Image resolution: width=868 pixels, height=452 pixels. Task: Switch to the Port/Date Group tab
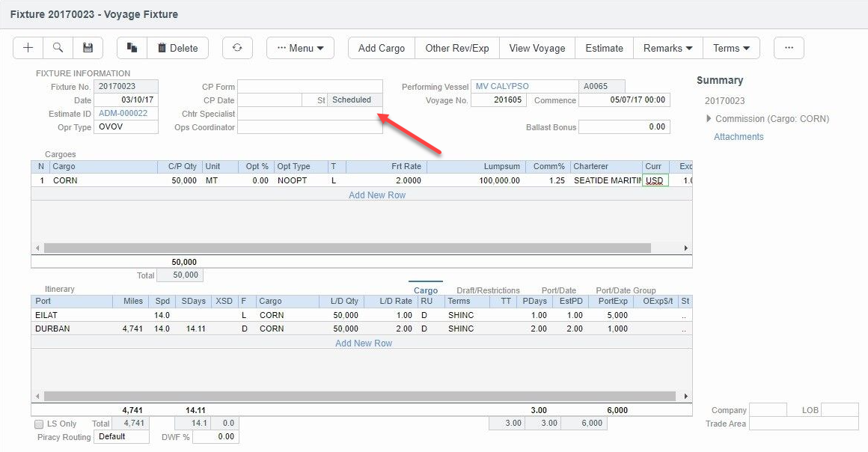pyautogui.click(x=626, y=290)
